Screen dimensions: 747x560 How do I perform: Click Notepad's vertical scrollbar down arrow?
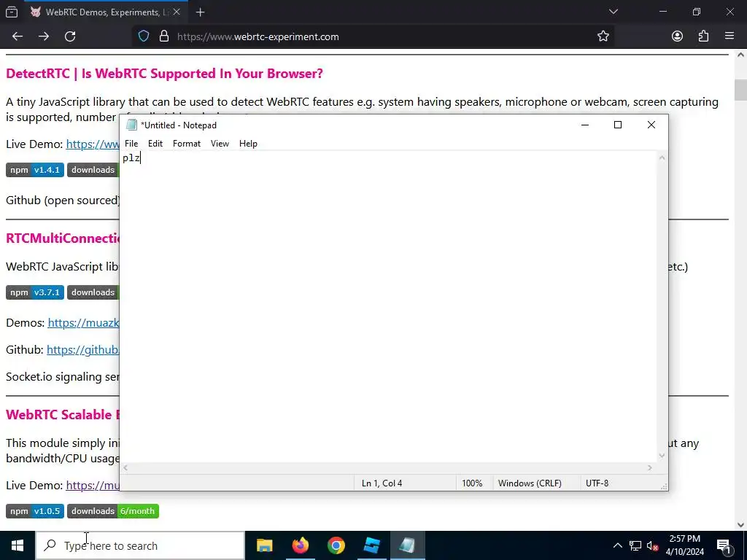[662, 456]
